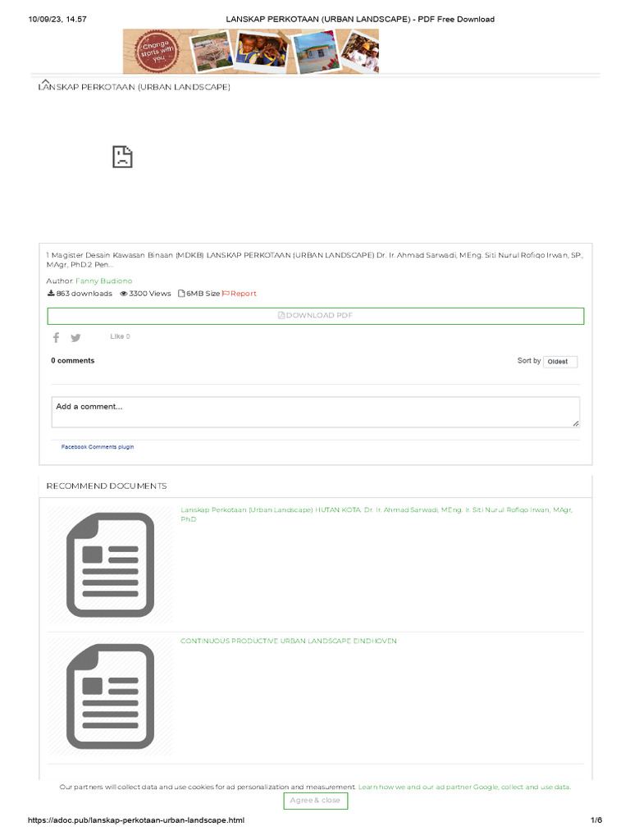Click the HUTAN KOTA document thumbnail
Screen dimensions: 630x840
click(111, 564)
